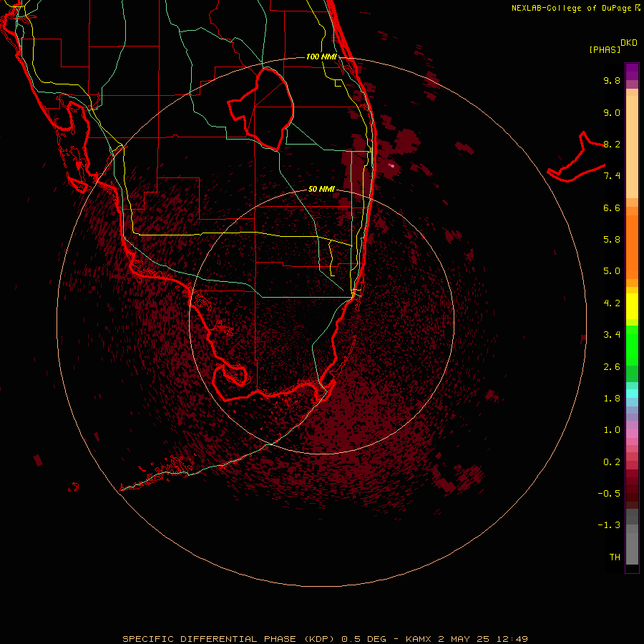Click the Lake Okeechobee outline on the map

pyautogui.click(x=260, y=109)
